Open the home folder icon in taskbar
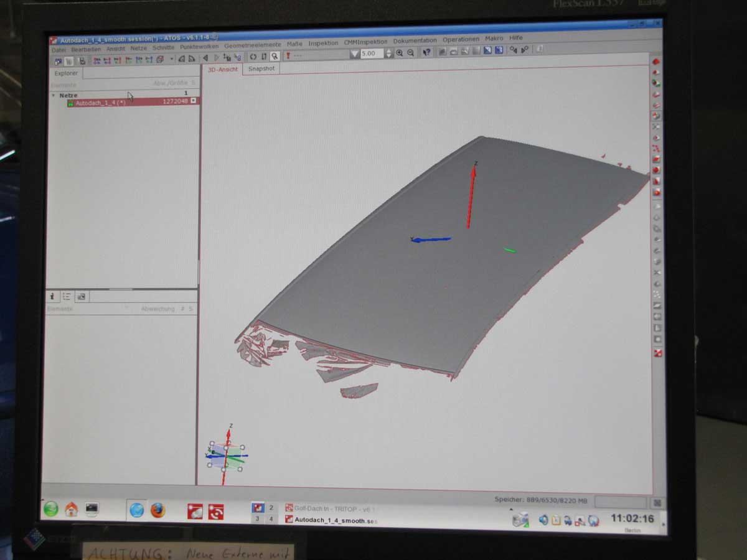Image resolution: width=747 pixels, height=560 pixels. click(72, 510)
